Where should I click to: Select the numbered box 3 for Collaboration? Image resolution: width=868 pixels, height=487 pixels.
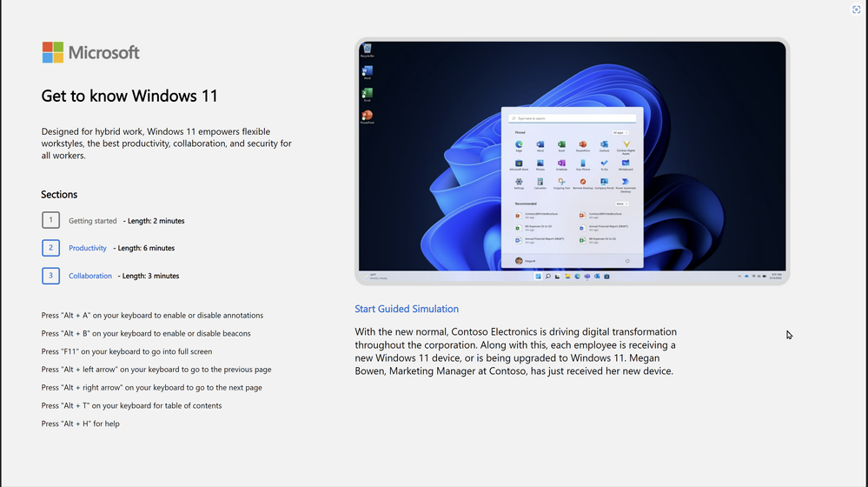[51, 276]
